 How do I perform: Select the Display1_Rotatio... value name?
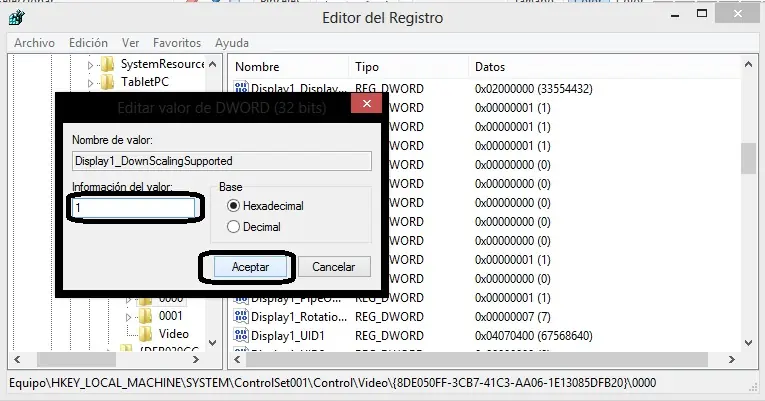(299, 317)
